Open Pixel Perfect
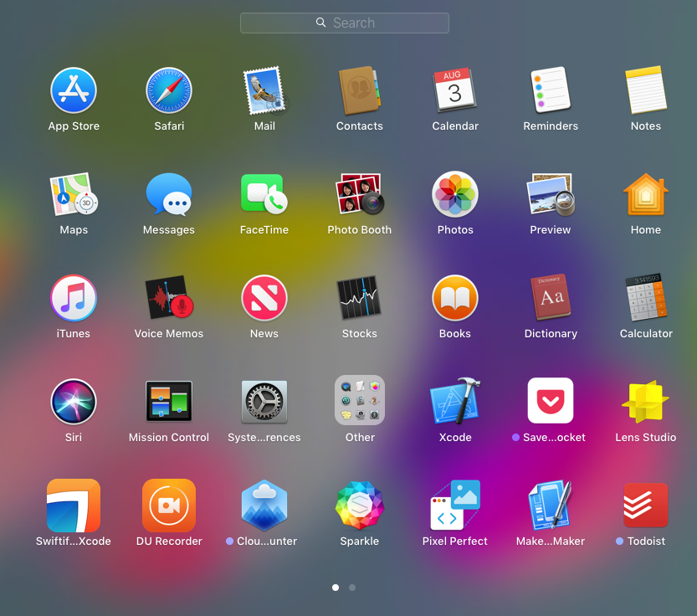 coord(454,506)
